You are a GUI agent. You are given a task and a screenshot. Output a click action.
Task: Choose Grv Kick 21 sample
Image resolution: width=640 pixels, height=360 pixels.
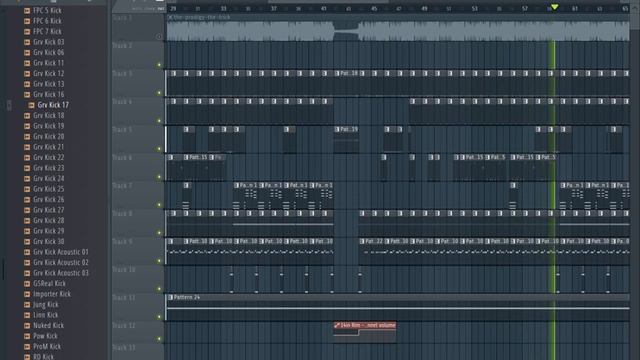pyautogui.click(x=49, y=147)
